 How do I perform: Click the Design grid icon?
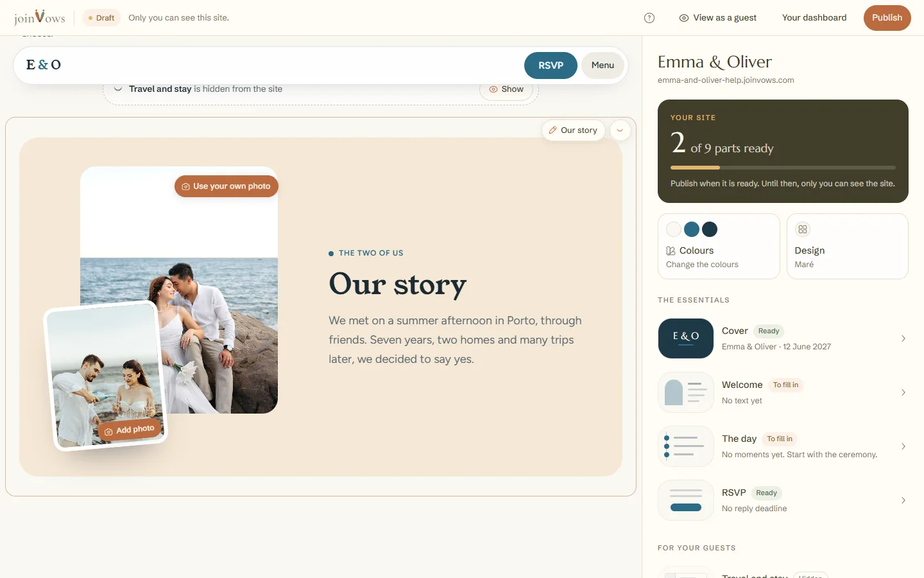click(803, 229)
